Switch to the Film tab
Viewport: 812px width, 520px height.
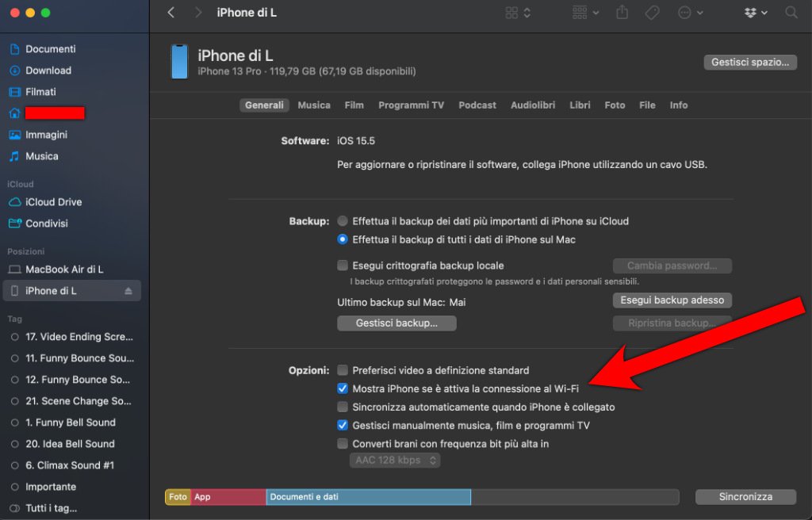pos(354,105)
